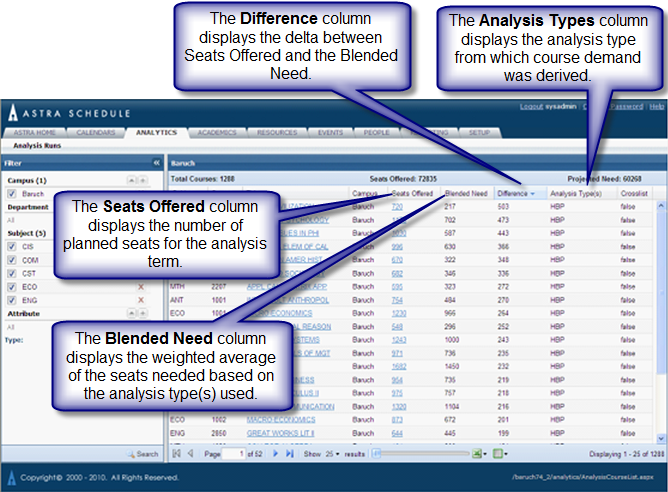Uncheck the COM subject checkbox

(x=12, y=260)
